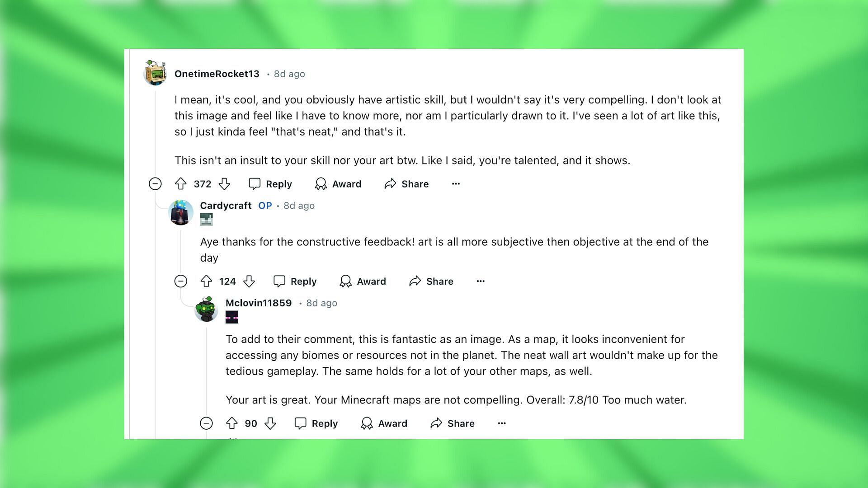The image size is (868, 488).
Task: Click the upvote arrow on OnetimeRocket13's comment
Action: 180,183
